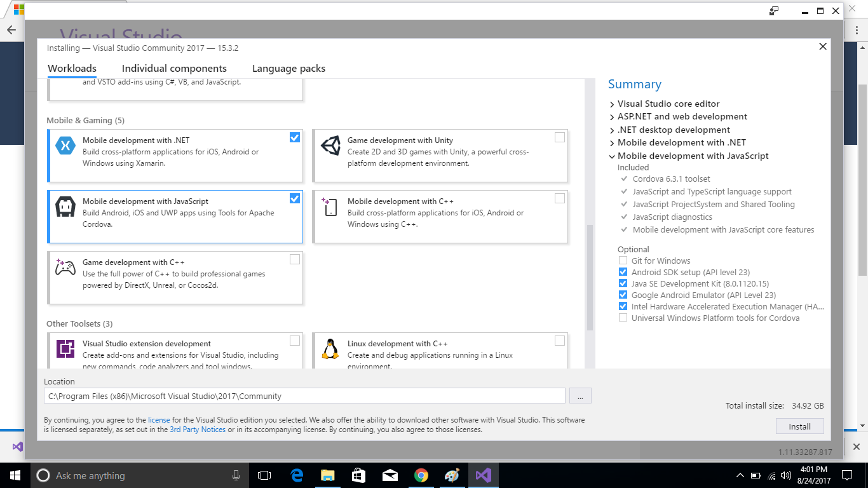Open the Microsoft Store taskbar icon
The width and height of the screenshot is (868, 488).
[359, 475]
